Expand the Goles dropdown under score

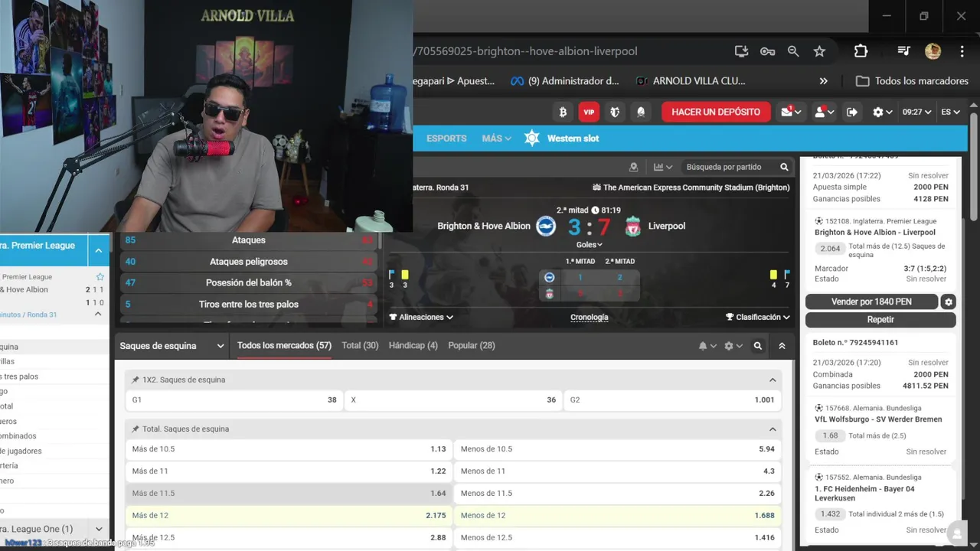tap(589, 245)
